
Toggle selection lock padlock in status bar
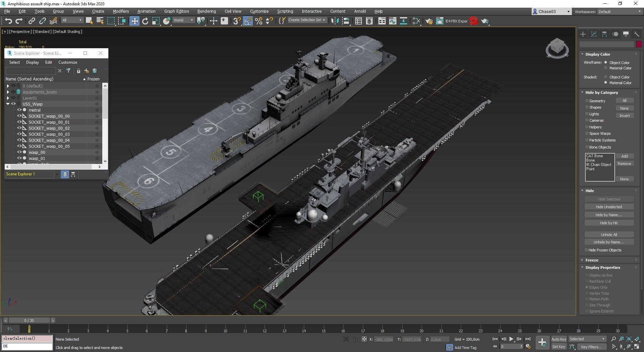click(355, 339)
